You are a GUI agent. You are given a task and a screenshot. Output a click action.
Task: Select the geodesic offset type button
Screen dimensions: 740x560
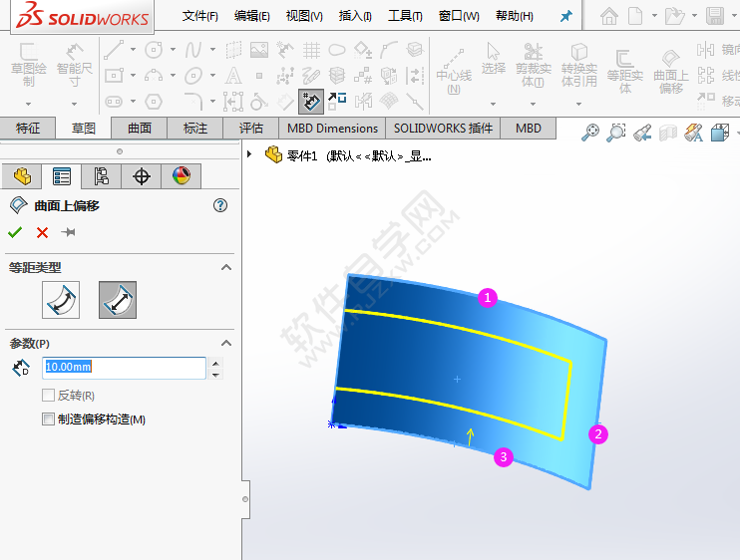(x=61, y=300)
